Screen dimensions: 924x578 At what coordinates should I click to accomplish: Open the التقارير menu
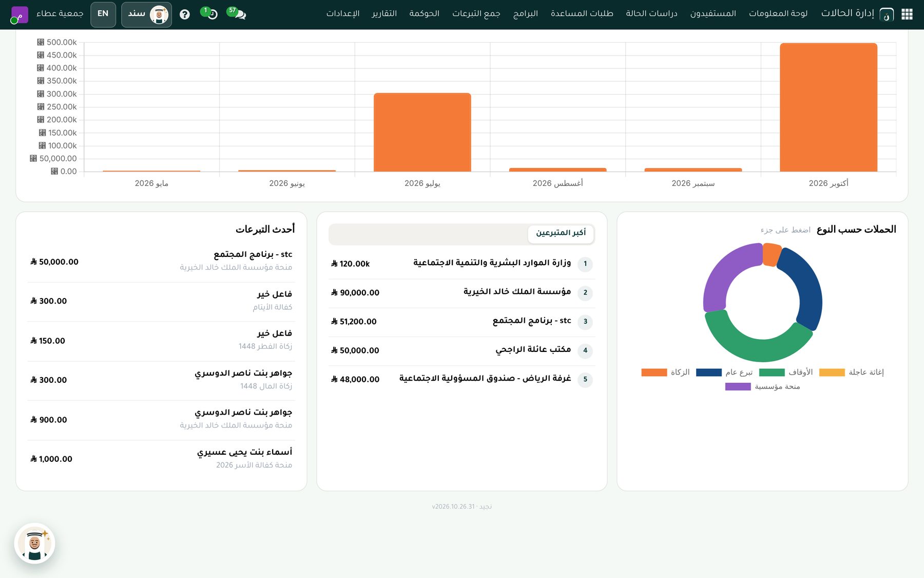click(x=384, y=13)
